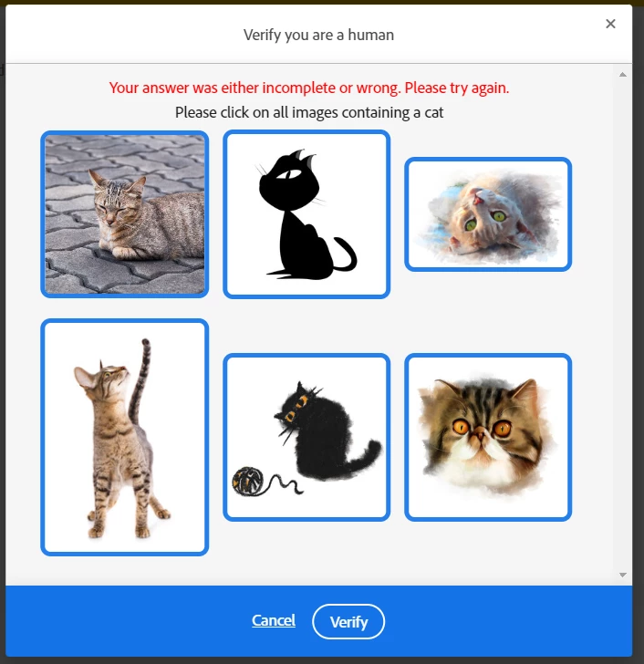
Task: Click the vertical scrollbar track of the dialog
Action: coord(622,325)
